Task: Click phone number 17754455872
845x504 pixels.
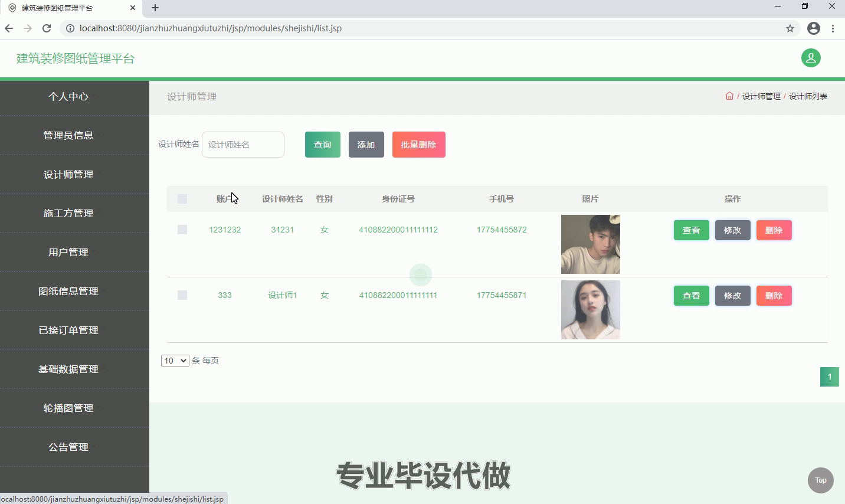Action: [x=502, y=230]
